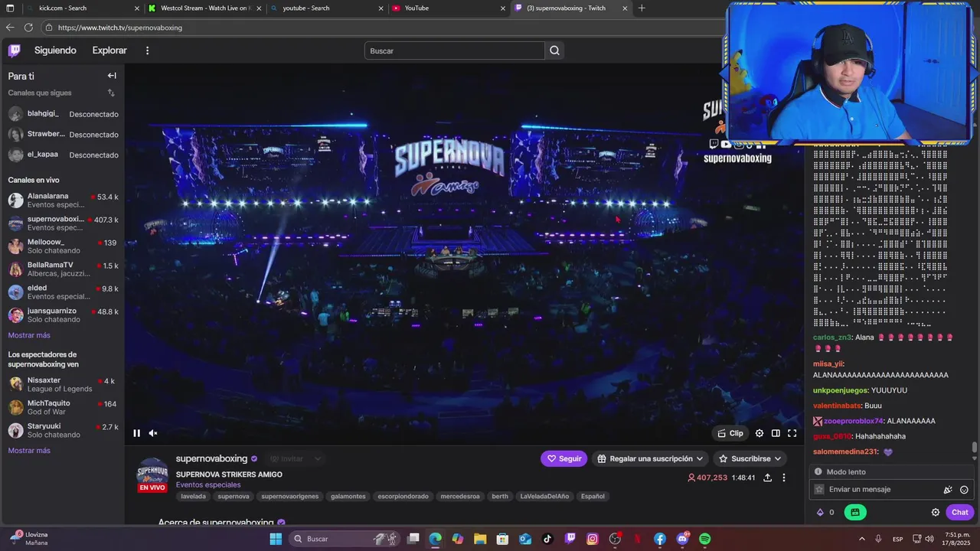Open stream options three-dot menu

[x=783, y=478]
